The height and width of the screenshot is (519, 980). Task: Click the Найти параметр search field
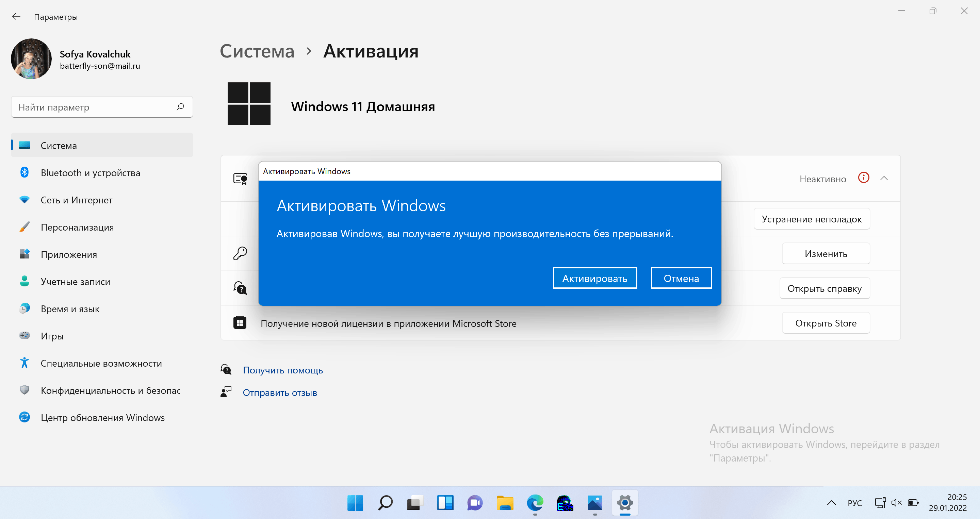(x=102, y=107)
